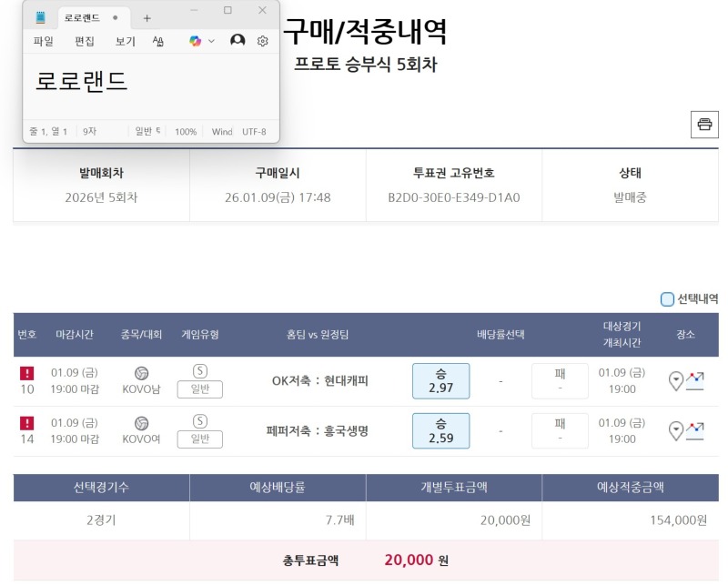The width and height of the screenshot is (728, 585).
Task: Expand the Copilot dropdown arrow in Notepad
Action: (x=211, y=41)
